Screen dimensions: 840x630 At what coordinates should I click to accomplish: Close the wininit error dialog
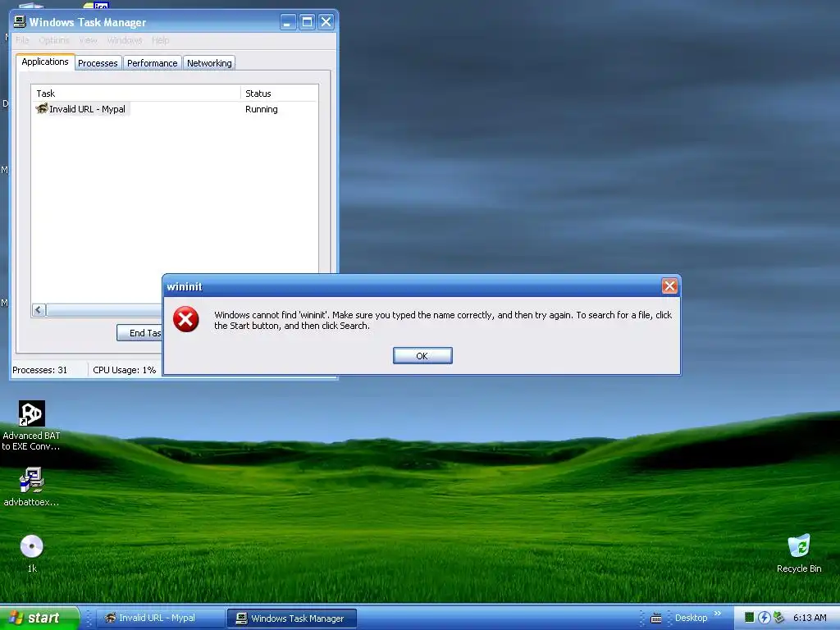pyautogui.click(x=669, y=286)
